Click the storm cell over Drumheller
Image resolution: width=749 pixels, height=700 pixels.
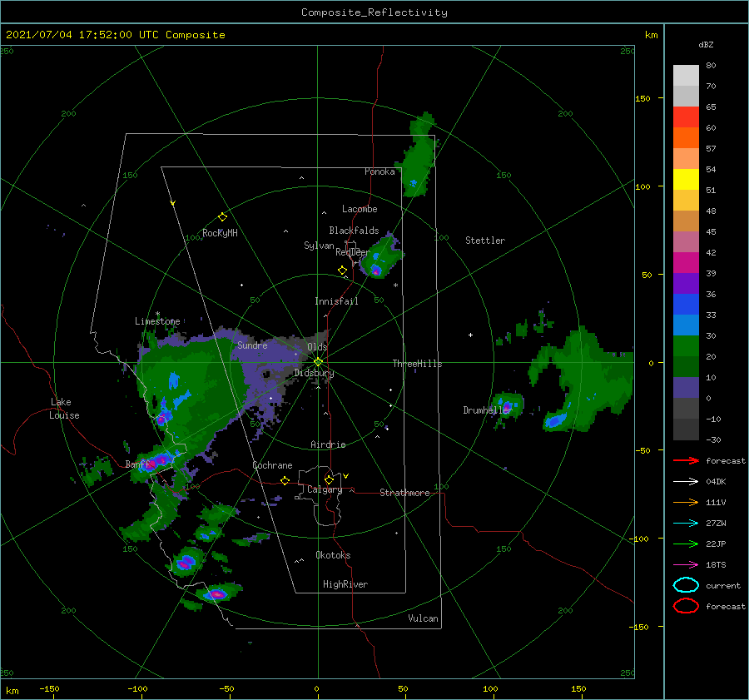click(508, 406)
